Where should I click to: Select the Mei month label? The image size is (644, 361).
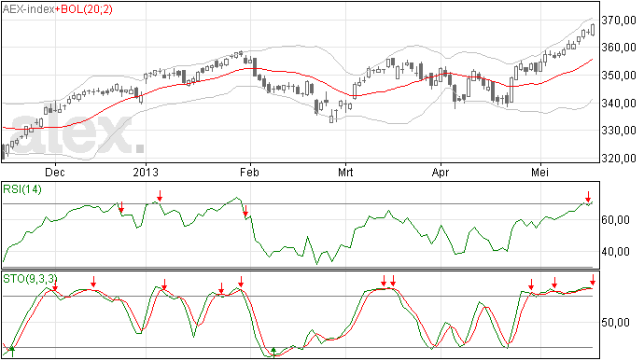tap(539, 172)
